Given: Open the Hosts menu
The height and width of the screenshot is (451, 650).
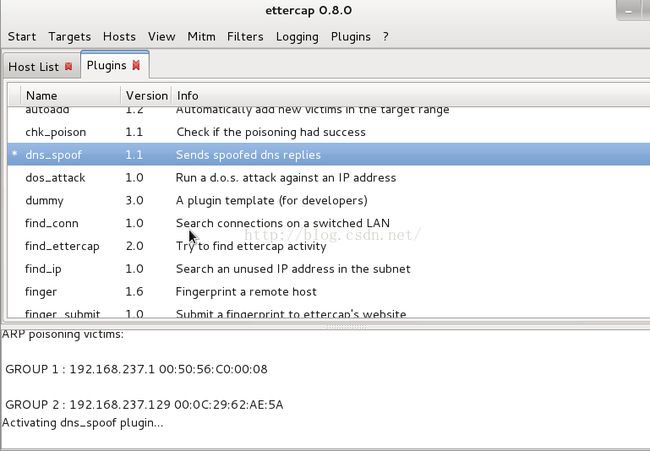Looking at the screenshot, I should pos(119,37).
